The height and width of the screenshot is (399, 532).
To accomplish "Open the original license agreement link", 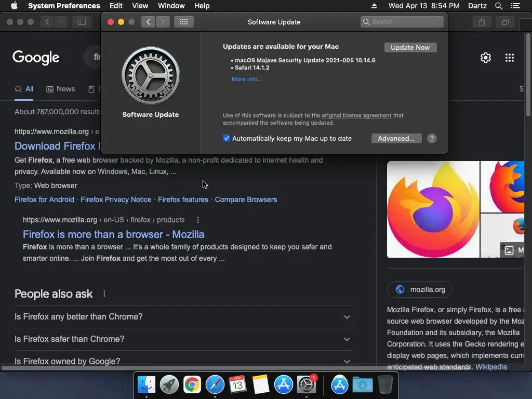I will (356, 115).
